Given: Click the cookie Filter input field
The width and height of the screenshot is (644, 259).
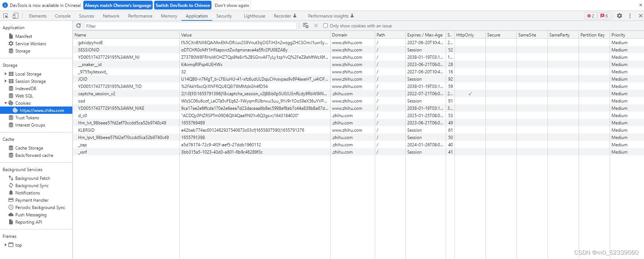Looking at the screenshot, I should 190,26.
